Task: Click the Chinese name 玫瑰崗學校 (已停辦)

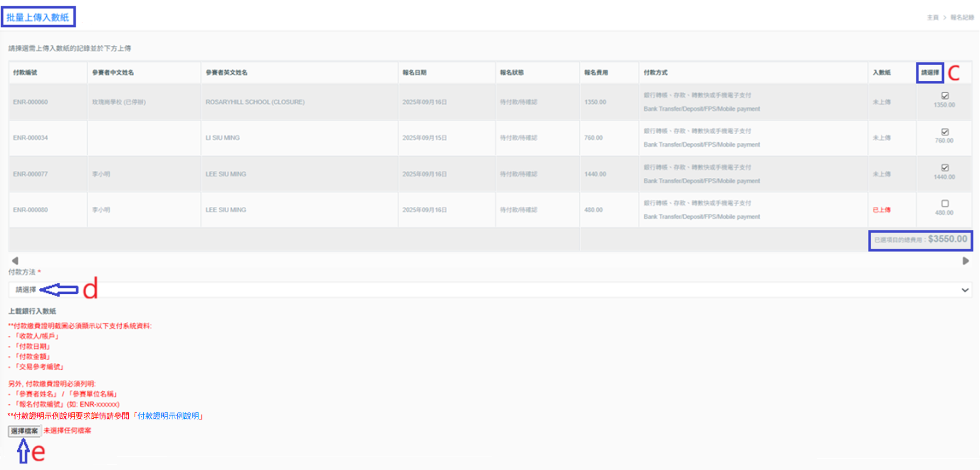Action: (119, 102)
